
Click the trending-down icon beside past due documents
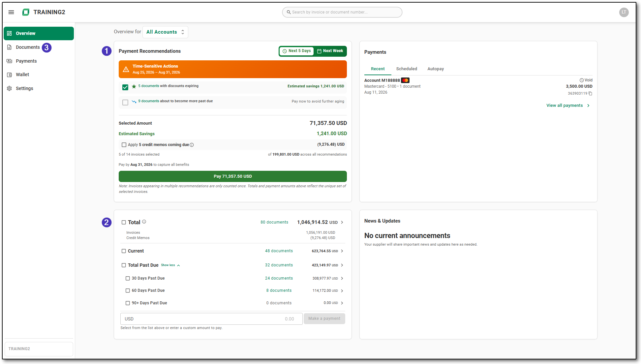pos(134,102)
